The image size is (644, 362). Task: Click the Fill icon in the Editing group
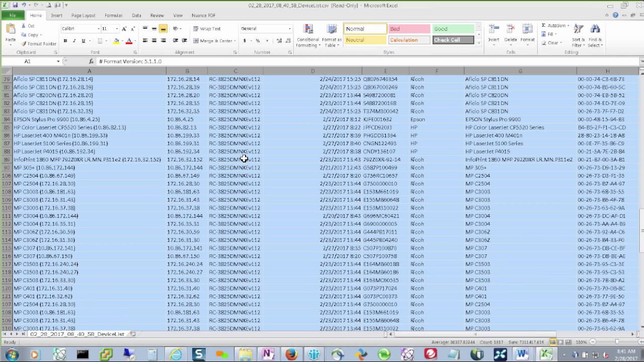click(x=544, y=34)
